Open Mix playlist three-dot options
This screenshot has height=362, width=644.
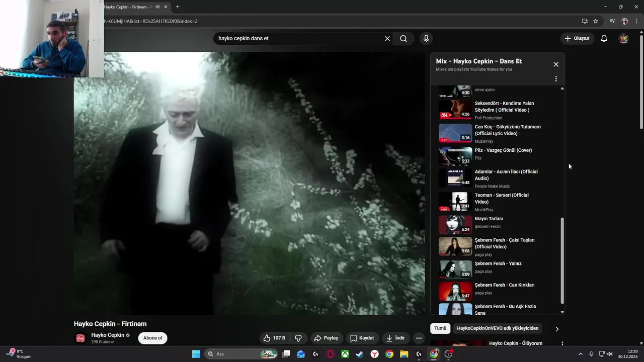tap(556, 79)
